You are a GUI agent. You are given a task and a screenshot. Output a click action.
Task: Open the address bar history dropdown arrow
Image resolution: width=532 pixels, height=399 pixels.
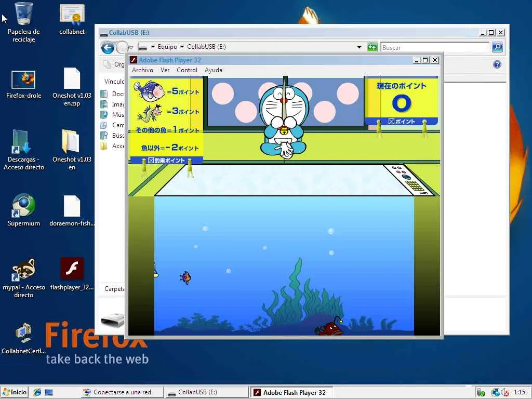tap(360, 47)
